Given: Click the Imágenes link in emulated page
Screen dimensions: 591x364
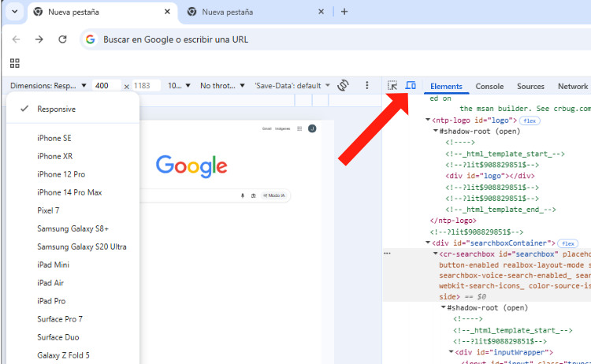Looking at the screenshot, I should (x=283, y=129).
